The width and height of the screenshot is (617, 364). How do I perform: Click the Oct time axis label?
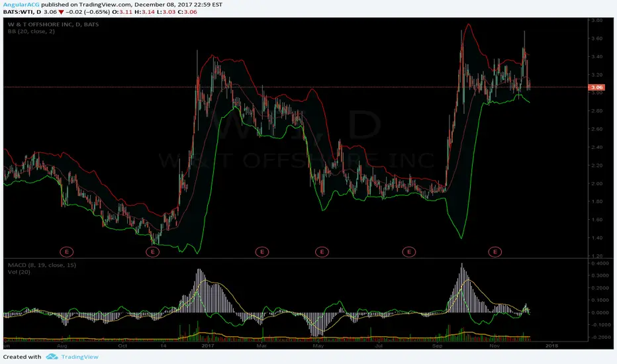tap(122, 346)
